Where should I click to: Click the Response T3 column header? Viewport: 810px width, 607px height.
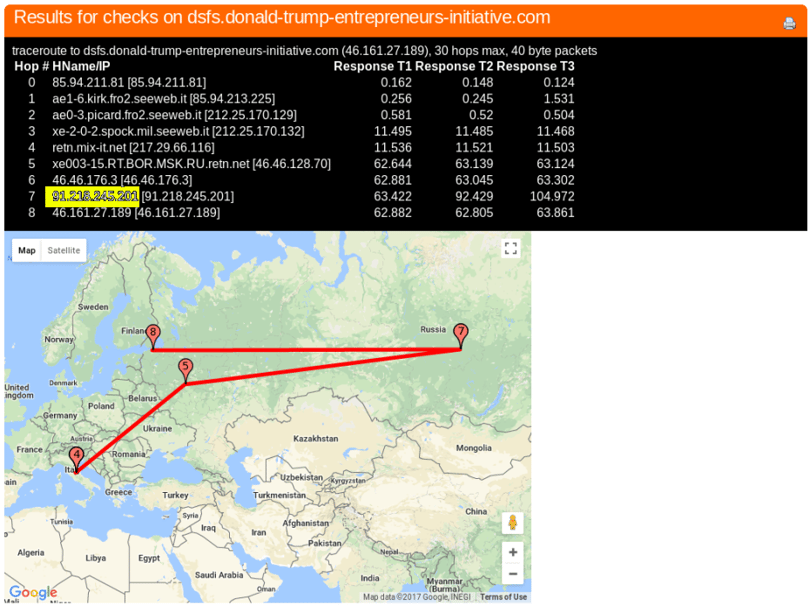pyautogui.click(x=535, y=67)
